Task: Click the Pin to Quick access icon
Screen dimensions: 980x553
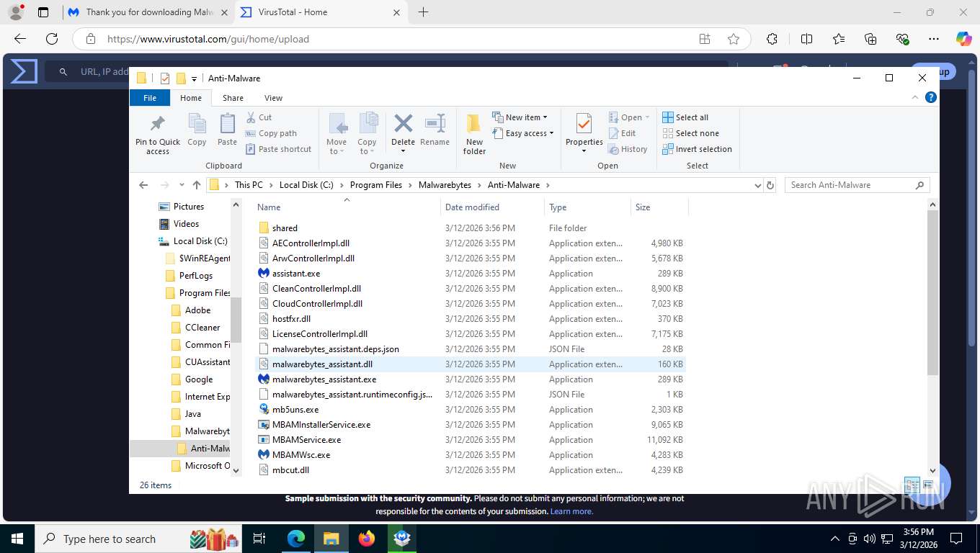Action: [157, 124]
